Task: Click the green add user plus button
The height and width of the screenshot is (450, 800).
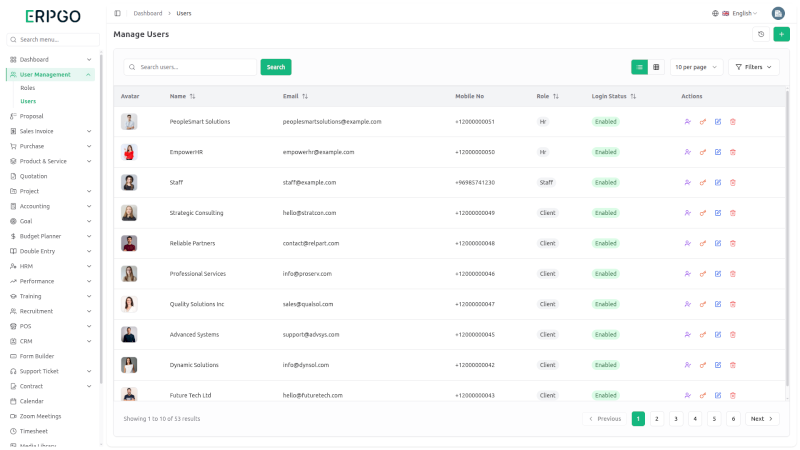Action: [781, 34]
